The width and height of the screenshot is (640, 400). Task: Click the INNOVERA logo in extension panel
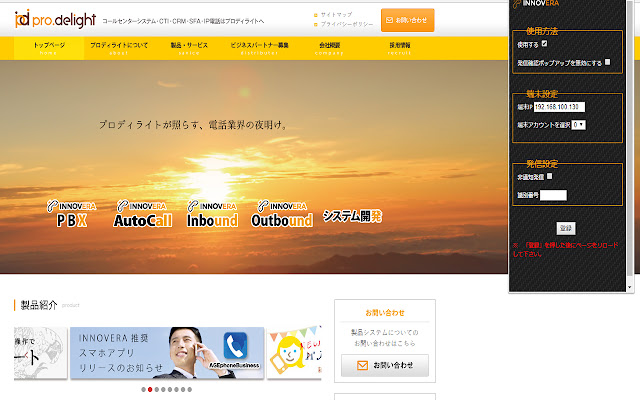click(538, 6)
